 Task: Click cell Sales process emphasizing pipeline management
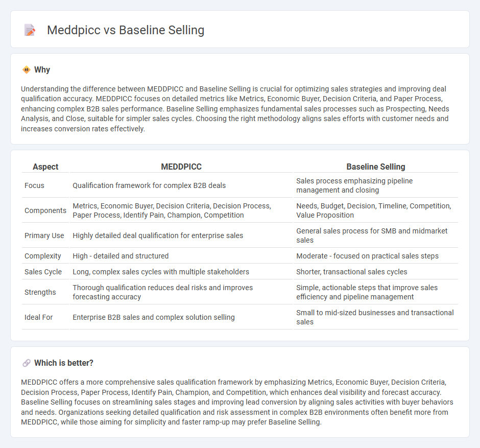pos(376,185)
